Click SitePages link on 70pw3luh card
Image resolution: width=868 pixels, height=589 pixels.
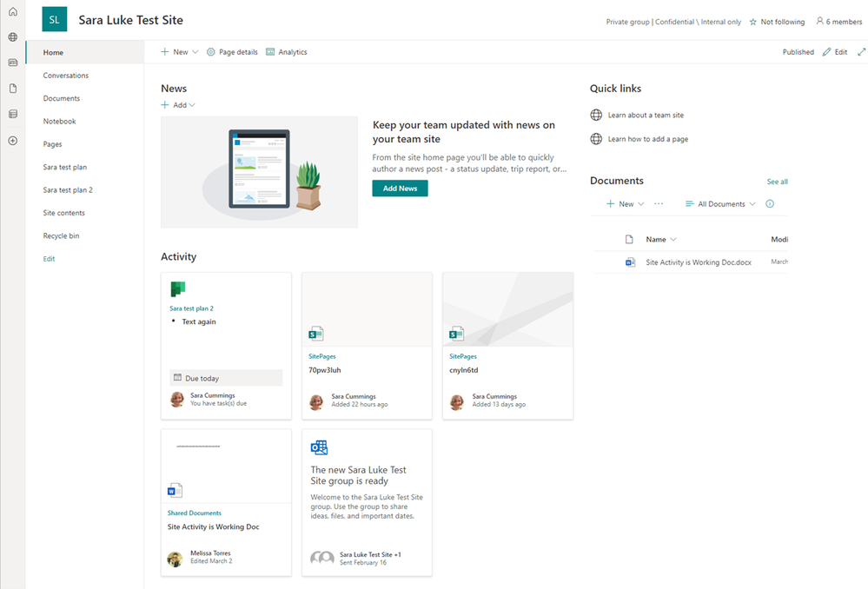[322, 356]
